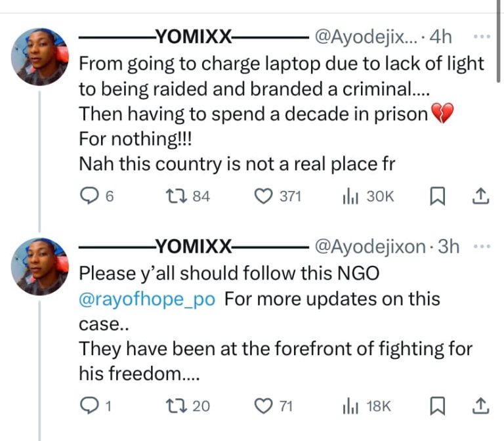The image size is (504, 441).
Task: Click the YOMIXX display name on first tweet
Action: click(x=192, y=37)
